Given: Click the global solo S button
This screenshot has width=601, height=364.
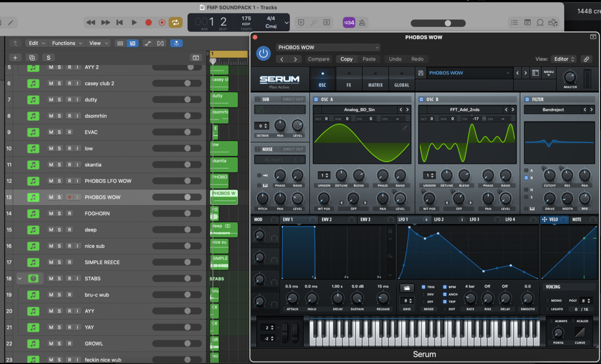Looking at the screenshot, I should [48, 58].
